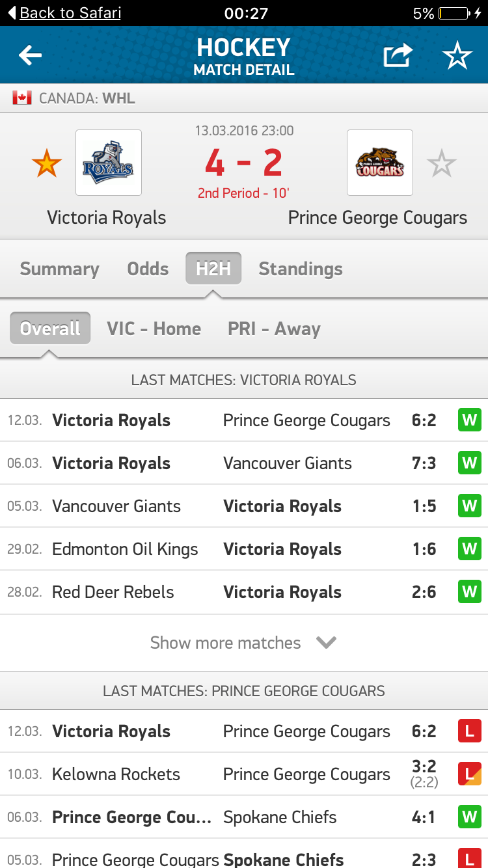This screenshot has width=488, height=868.
Task: Toggle the orange star for Victoria Royals
Action: 47,163
